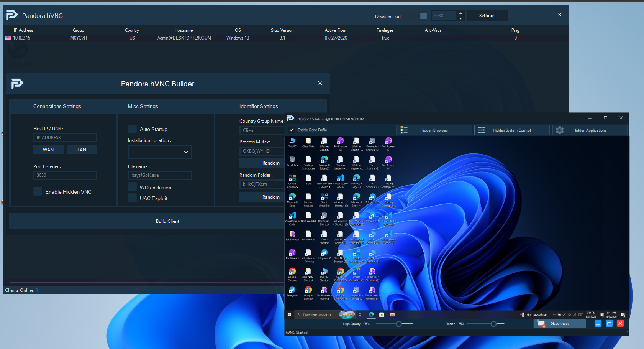
Task: Tick the UAC Exploit checkbox
Action: 132,198
